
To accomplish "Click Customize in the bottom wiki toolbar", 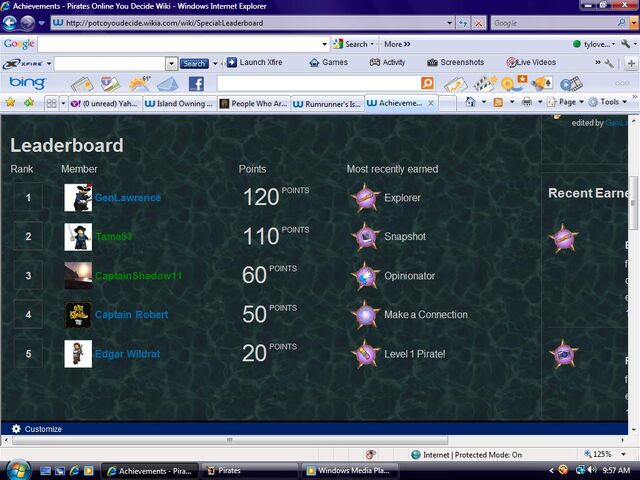I will tap(37, 429).
